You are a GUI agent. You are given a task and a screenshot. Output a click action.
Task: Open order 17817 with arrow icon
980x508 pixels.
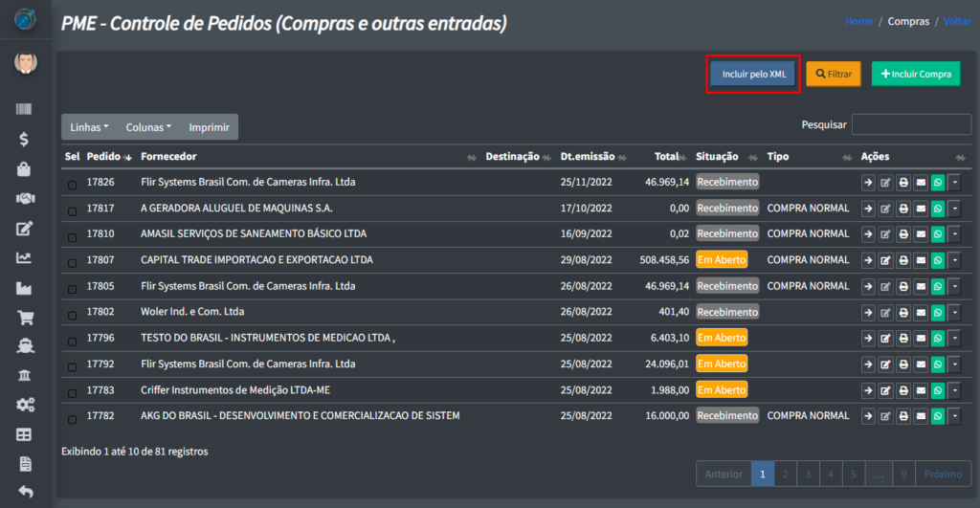868,209
